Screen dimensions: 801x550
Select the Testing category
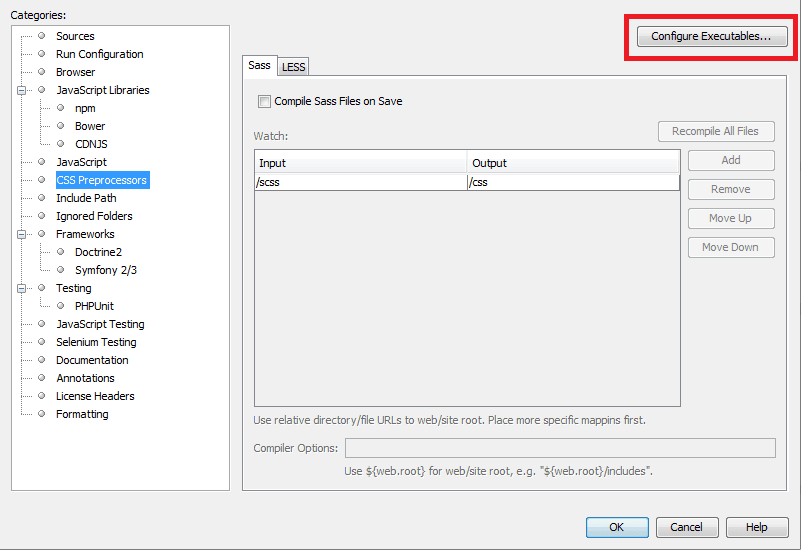74,288
